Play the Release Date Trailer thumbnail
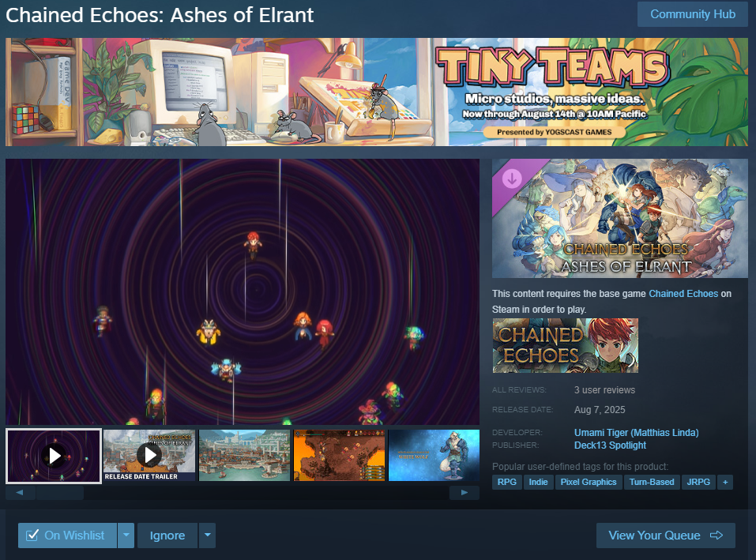 coord(149,456)
